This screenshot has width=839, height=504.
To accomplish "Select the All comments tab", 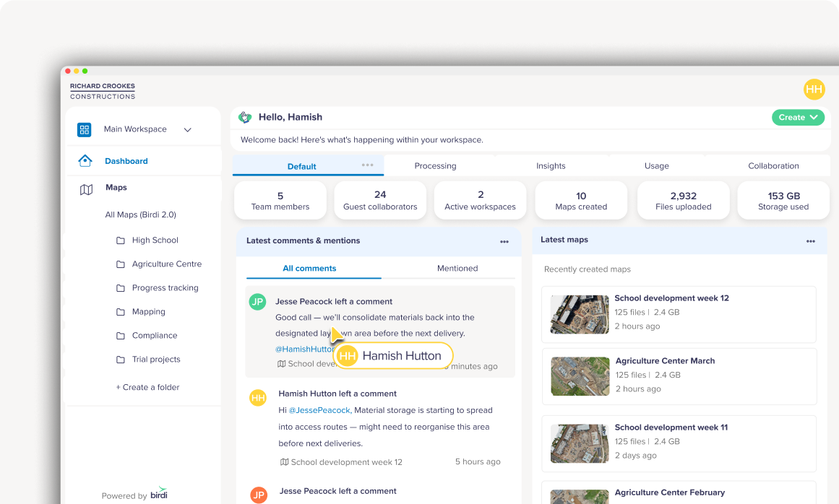I will tap(309, 269).
